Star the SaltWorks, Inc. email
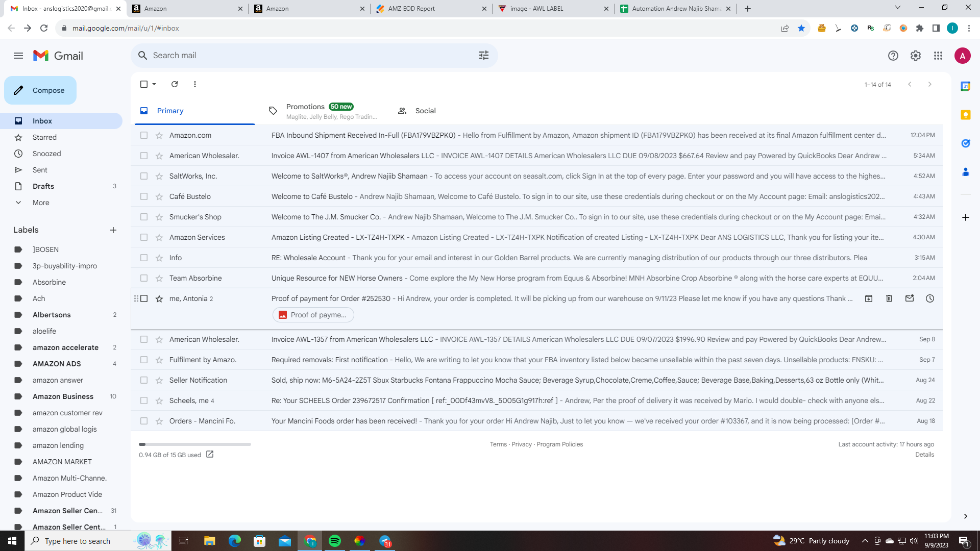This screenshot has width=980, height=551. click(x=159, y=176)
